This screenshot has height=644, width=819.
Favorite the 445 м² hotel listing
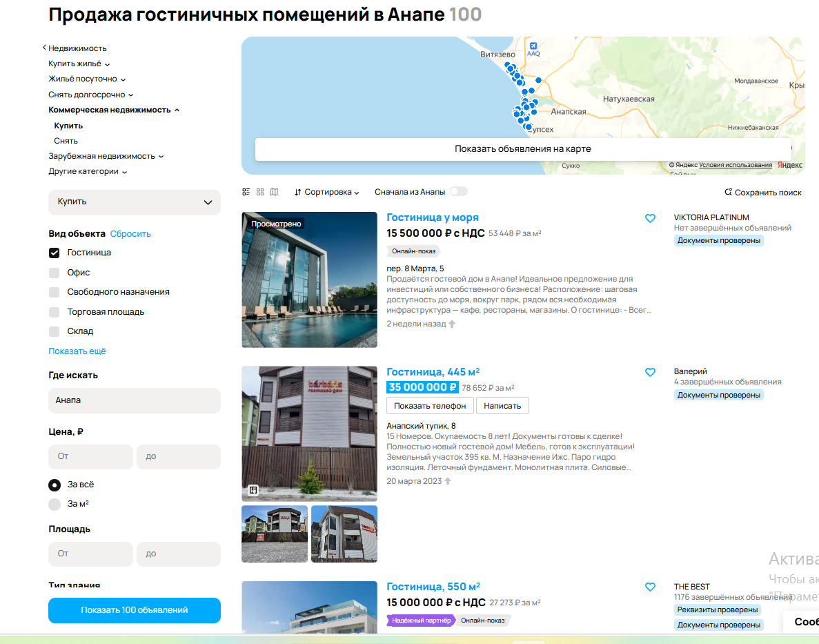(x=650, y=372)
